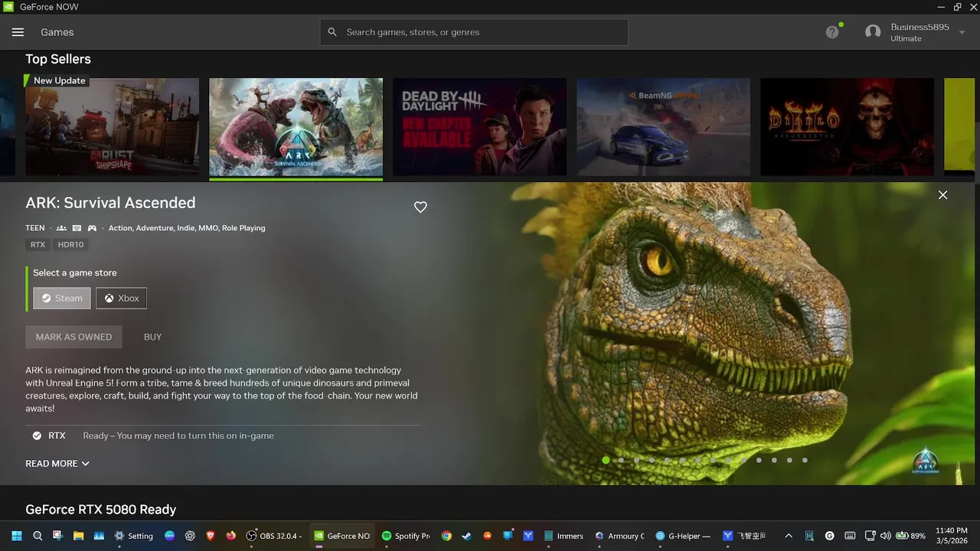The width and height of the screenshot is (980, 551).
Task: Open Firefox from the taskbar
Action: click(231, 536)
